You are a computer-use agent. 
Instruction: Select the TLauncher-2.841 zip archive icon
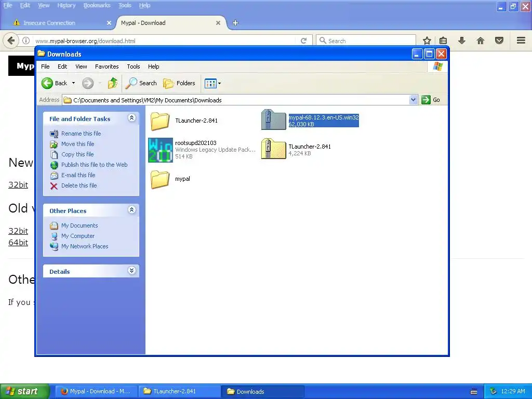coord(273,149)
